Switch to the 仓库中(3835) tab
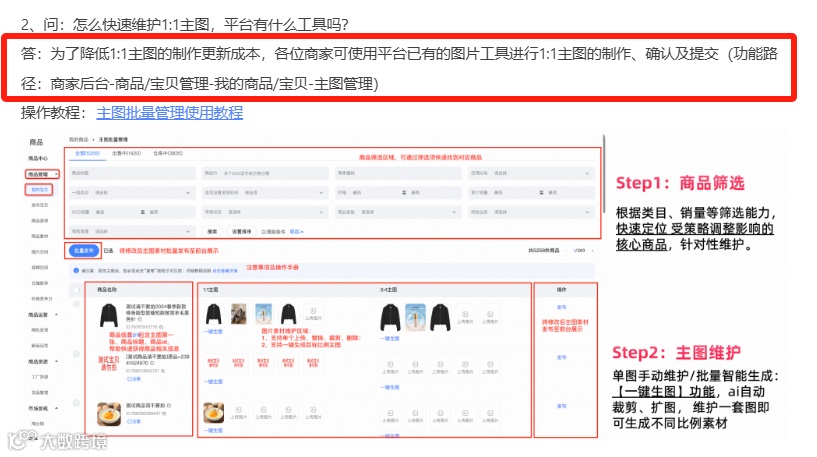The width and height of the screenshot is (817, 457). [x=168, y=153]
